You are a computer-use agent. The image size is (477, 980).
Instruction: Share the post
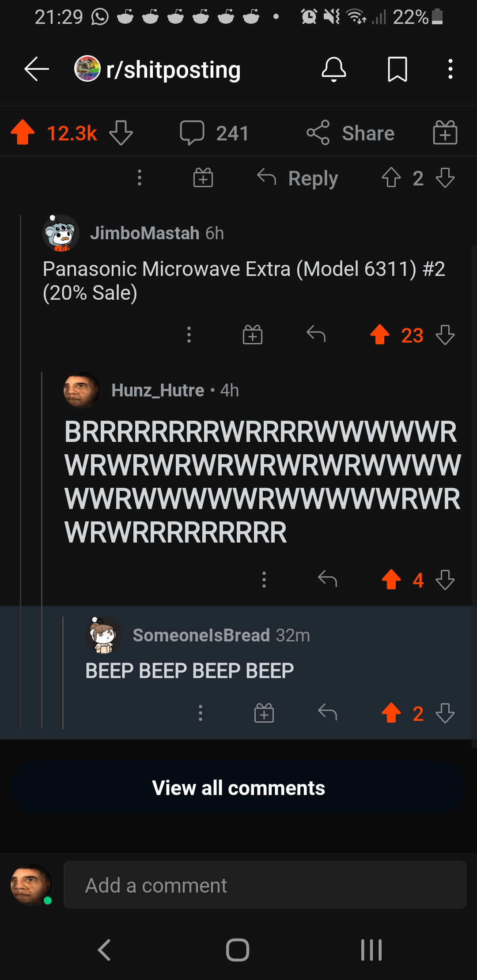coord(350,133)
